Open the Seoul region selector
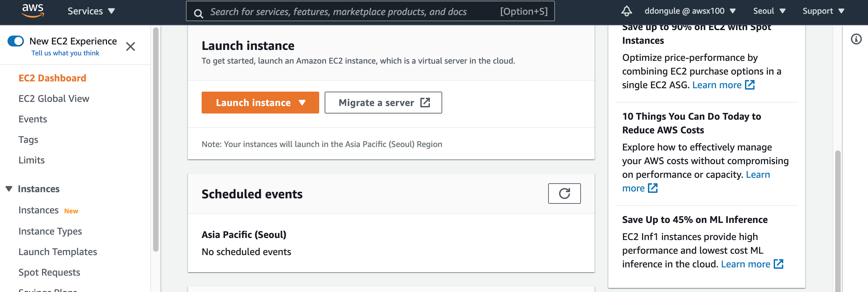This screenshot has height=292, width=868. pyautogui.click(x=769, y=11)
